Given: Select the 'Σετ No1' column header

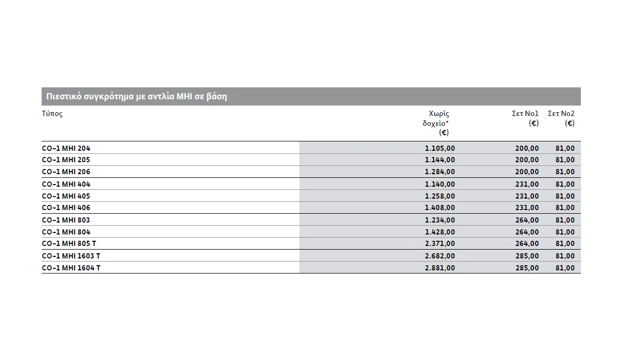Looking at the screenshot, I should 525,118.
